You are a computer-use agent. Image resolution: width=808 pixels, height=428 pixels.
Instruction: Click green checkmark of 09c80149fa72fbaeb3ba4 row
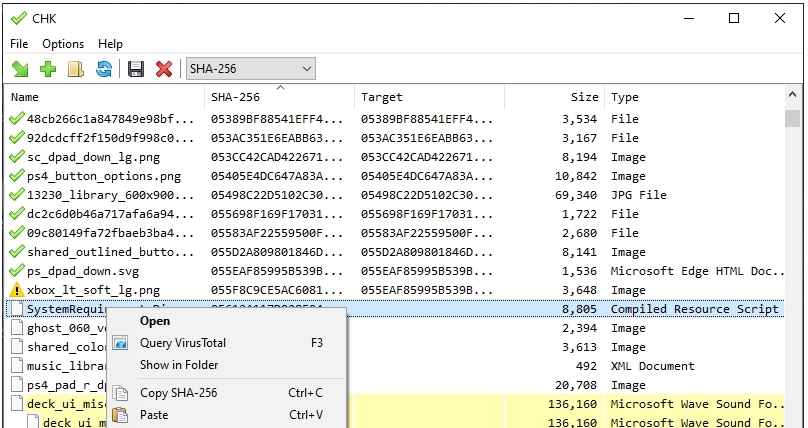tap(17, 232)
